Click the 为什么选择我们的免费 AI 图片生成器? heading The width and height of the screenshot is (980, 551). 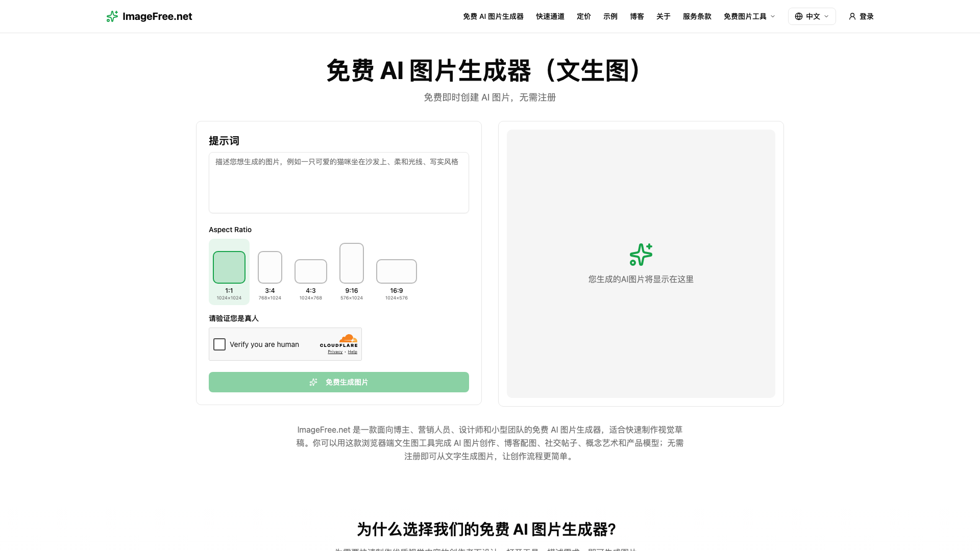pyautogui.click(x=487, y=530)
